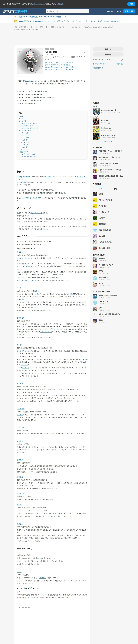Open the Errortale link in the エラー entry
This screenshot has height=644, width=138.
click(x=42, y=578)
